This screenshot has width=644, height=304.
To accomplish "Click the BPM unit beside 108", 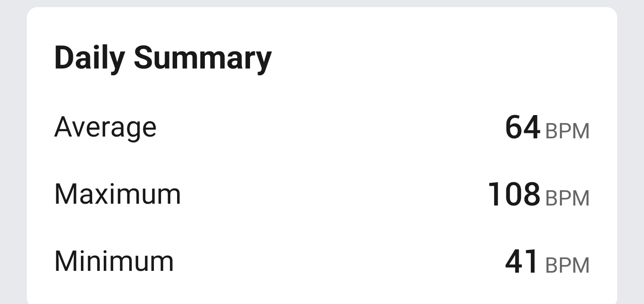I will coord(567,198).
